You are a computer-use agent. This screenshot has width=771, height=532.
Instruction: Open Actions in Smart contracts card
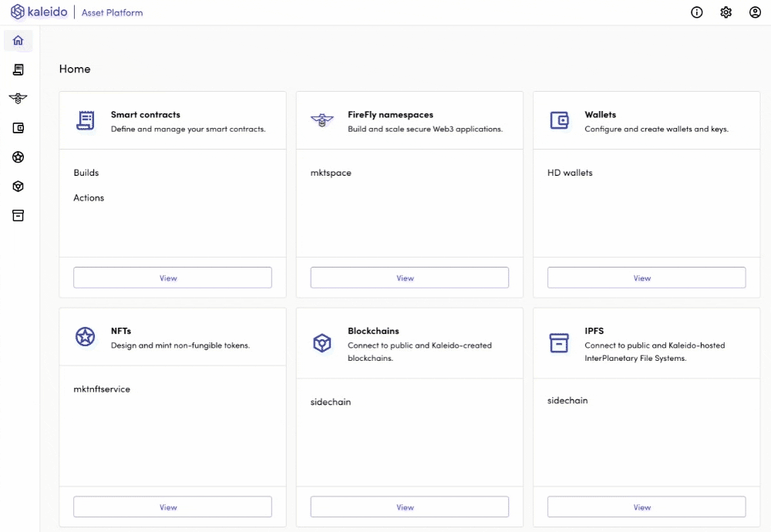(89, 197)
